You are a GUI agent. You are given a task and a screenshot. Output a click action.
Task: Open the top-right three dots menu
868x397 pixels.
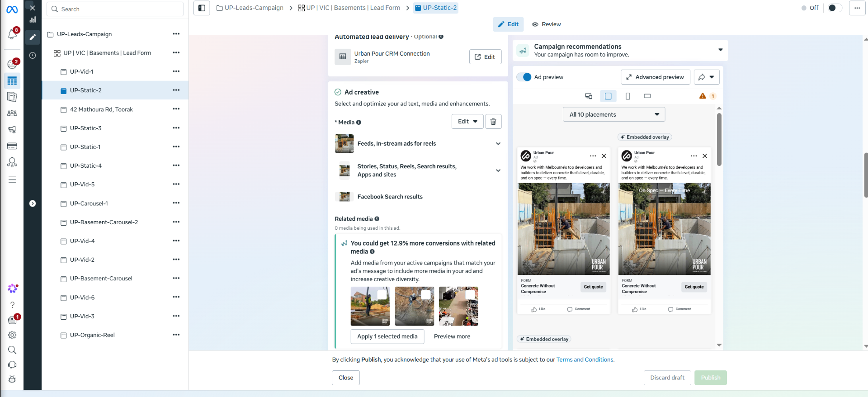coord(857,8)
